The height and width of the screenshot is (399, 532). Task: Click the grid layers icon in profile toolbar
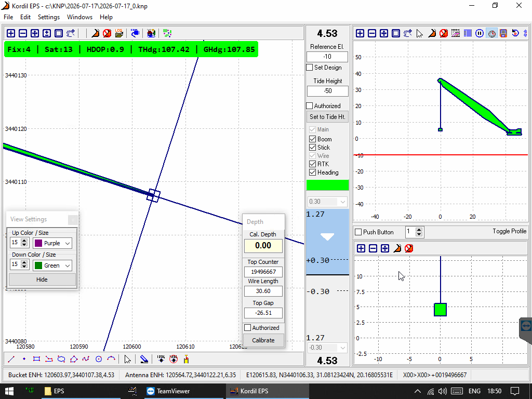tap(456, 33)
